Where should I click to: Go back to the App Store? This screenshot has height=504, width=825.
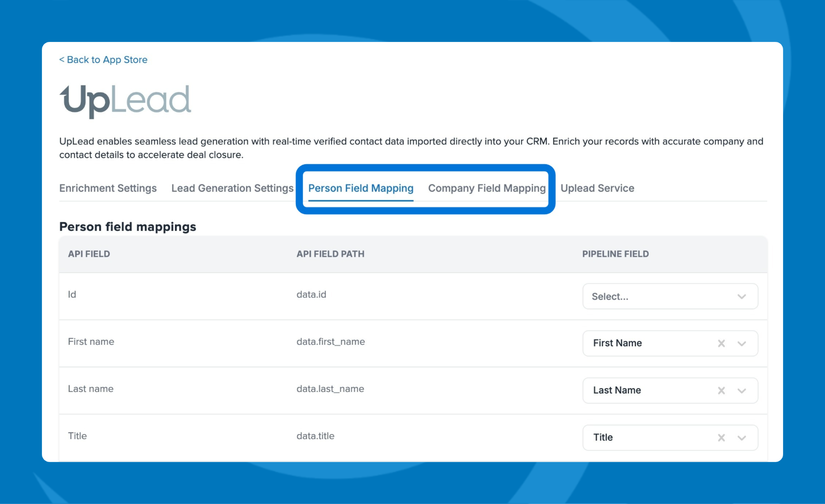pyautogui.click(x=103, y=60)
